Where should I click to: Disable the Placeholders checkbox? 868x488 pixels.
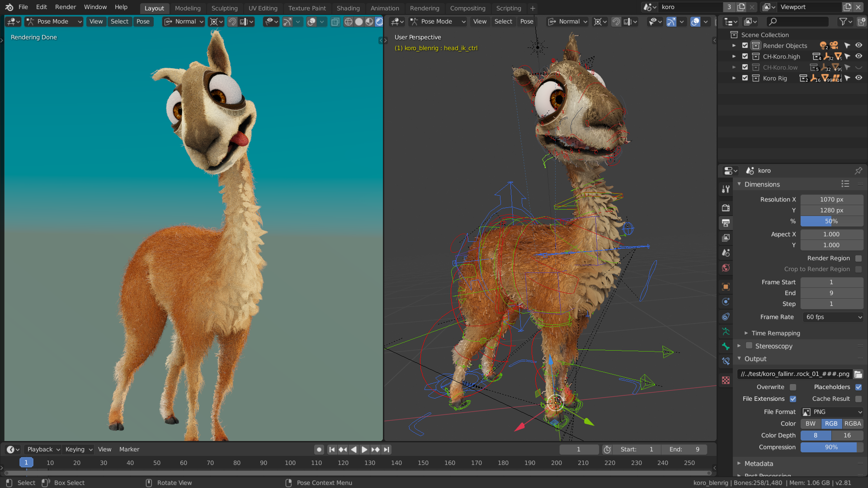pos(859,387)
